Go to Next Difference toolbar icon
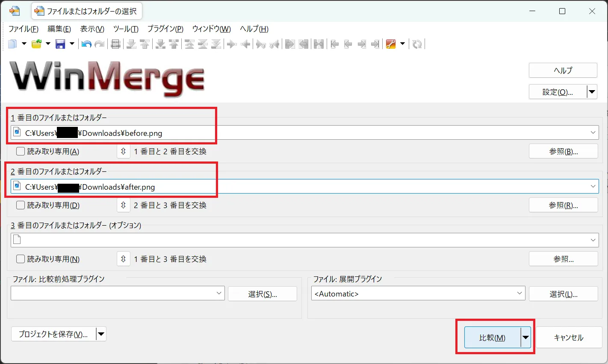The width and height of the screenshot is (608, 364). point(132,44)
